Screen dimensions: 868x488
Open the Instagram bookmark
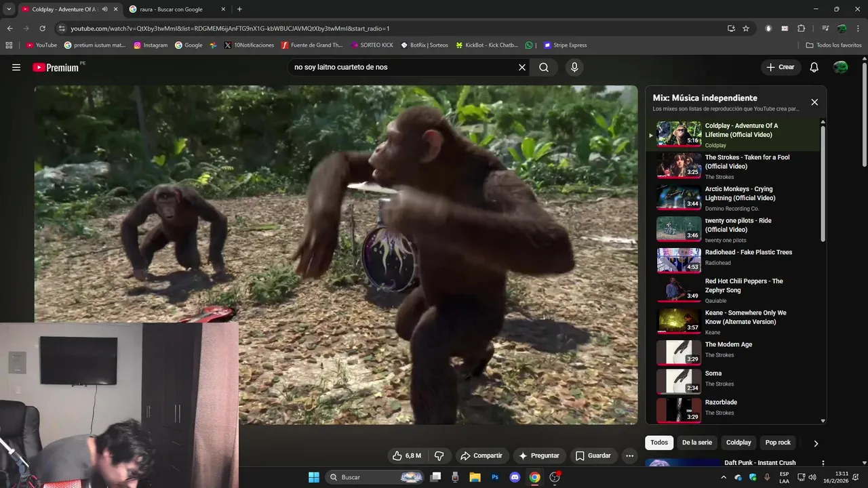click(151, 45)
